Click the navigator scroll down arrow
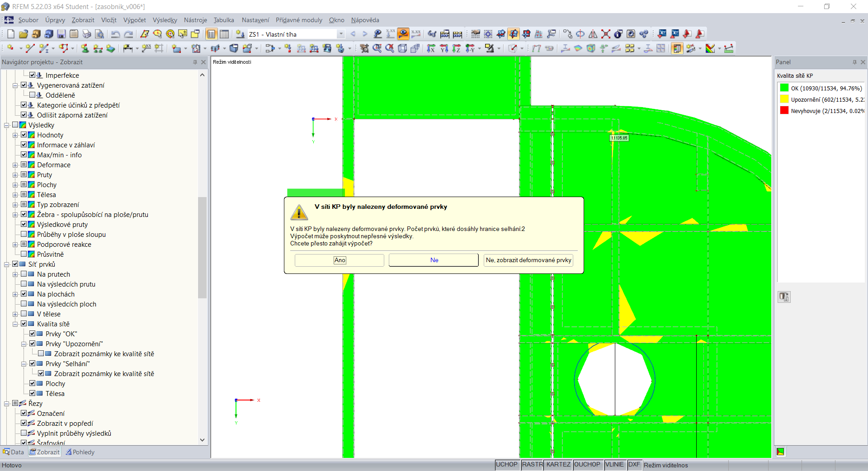The width and height of the screenshot is (868, 471). click(202, 440)
